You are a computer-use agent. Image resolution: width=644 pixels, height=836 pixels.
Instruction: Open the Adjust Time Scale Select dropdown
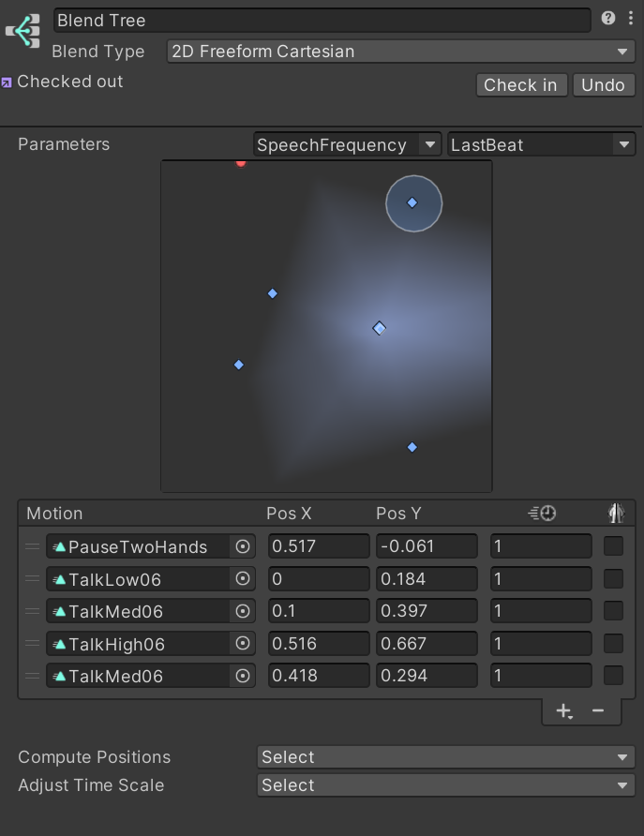tap(445, 784)
